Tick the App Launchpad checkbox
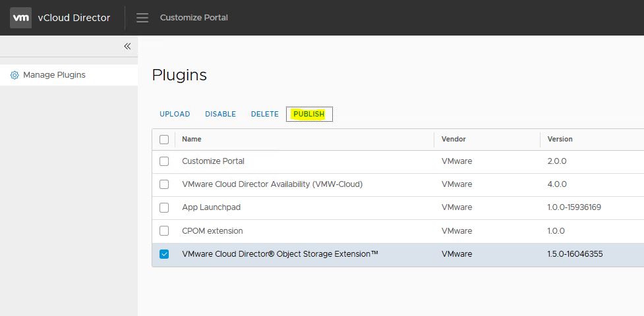 pyautogui.click(x=164, y=207)
